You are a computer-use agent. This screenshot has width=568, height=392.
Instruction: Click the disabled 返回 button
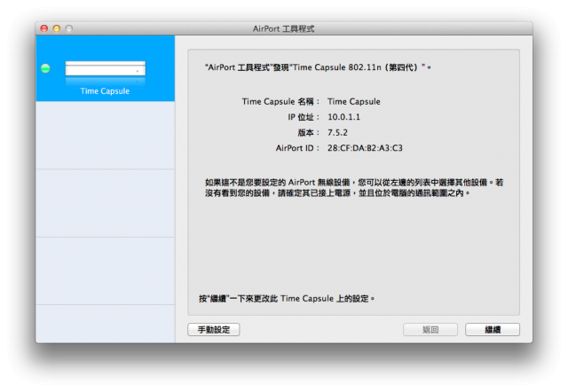430,329
